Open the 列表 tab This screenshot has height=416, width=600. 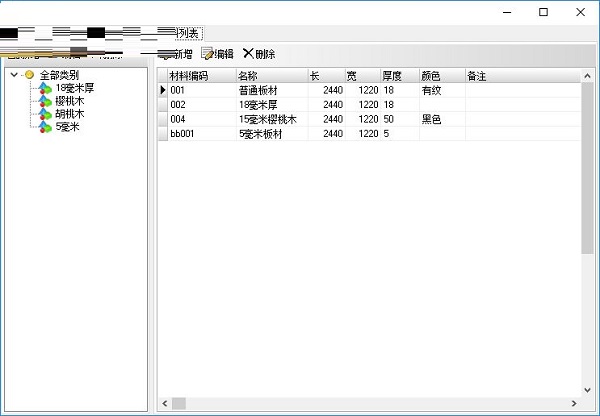tap(189, 33)
